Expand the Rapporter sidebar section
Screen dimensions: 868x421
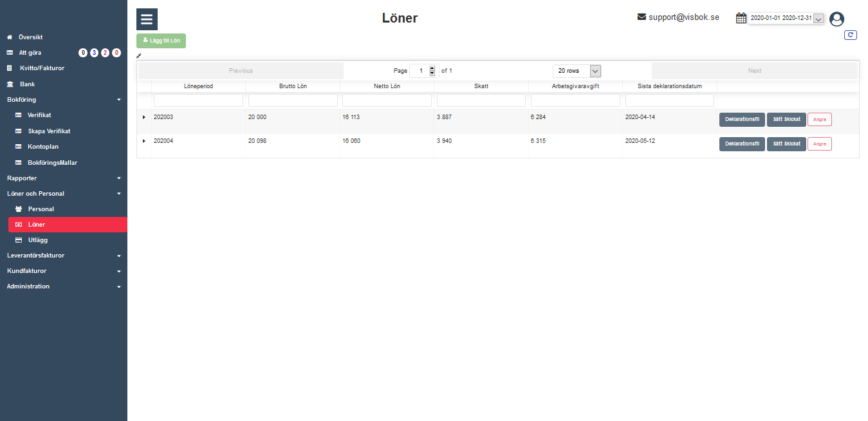click(118, 178)
